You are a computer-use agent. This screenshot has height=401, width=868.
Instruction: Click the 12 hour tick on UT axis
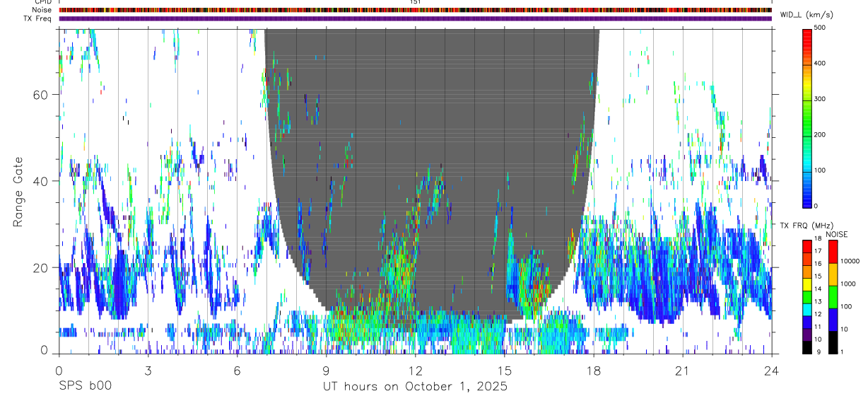tap(415, 371)
